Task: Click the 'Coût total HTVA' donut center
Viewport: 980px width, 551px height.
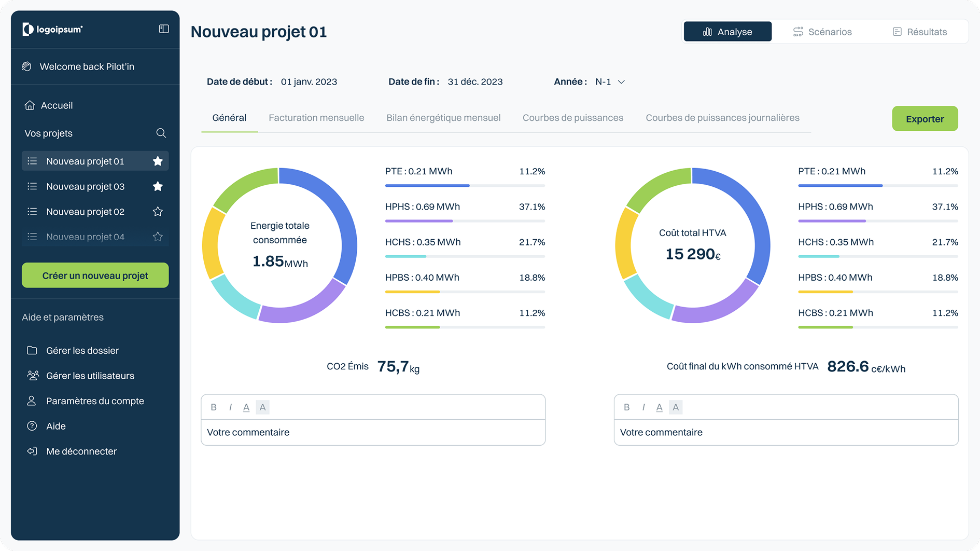Action: coord(693,245)
